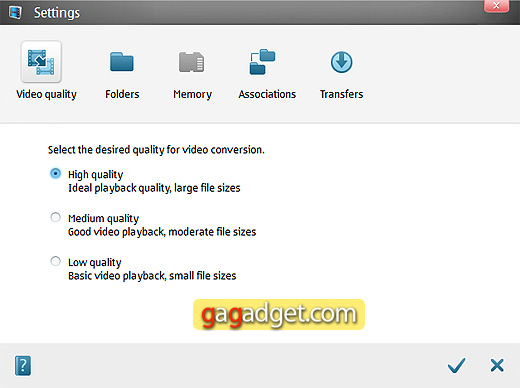Click the Settings app icon in title bar
Screen dimensions: 520x388
pos(15,13)
